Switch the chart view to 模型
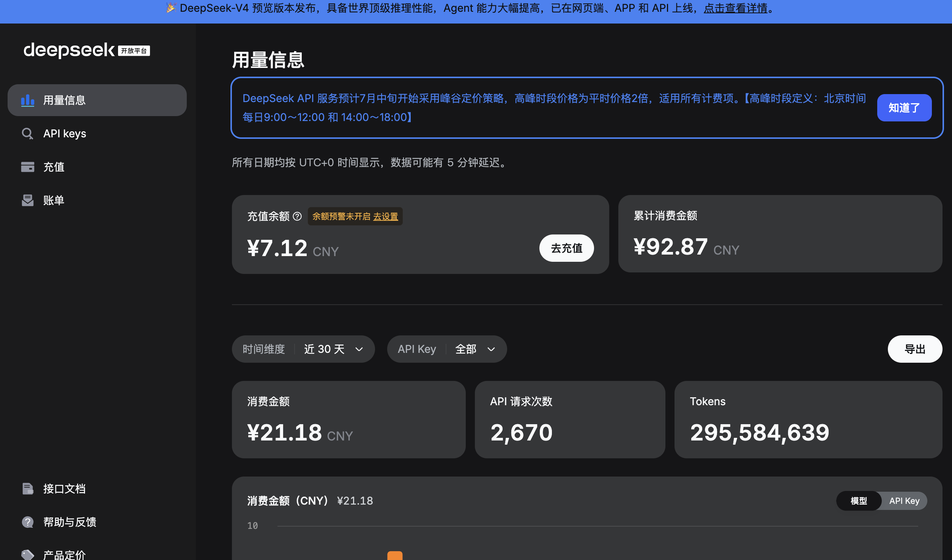 (x=859, y=501)
